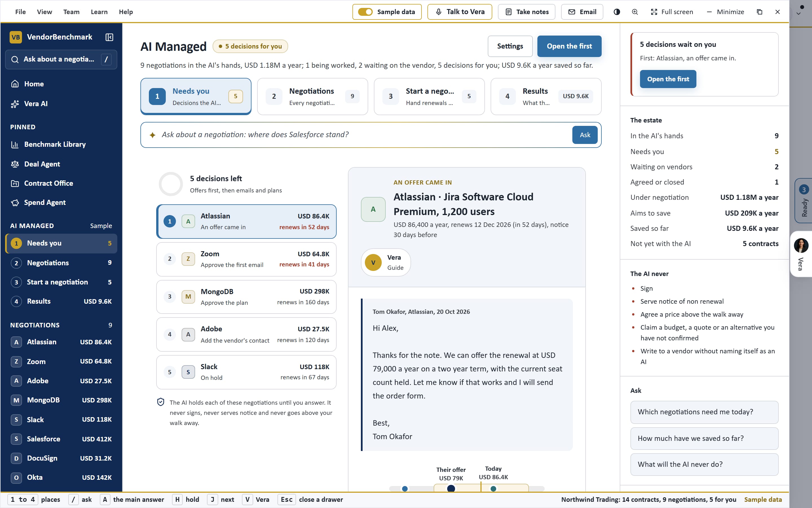The height and width of the screenshot is (508, 812).
Task: Click the Today marker on price slider
Action: pyautogui.click(x=493, y=489)
